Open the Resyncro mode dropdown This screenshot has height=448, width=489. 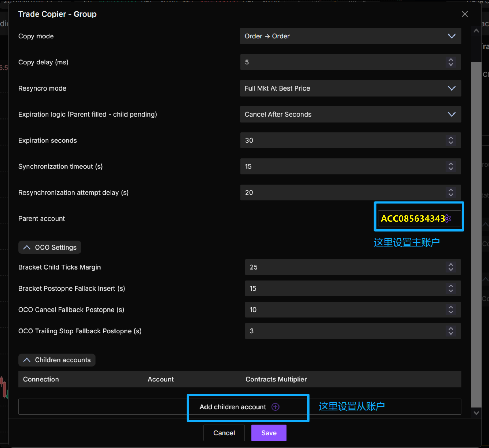tap(350, 88)
